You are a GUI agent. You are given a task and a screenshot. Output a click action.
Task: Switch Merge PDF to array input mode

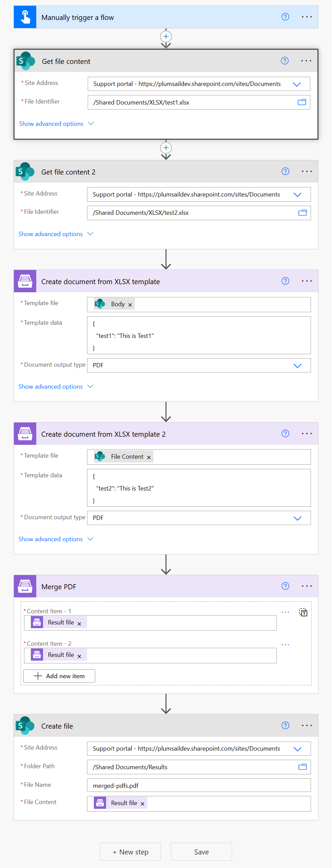pyautogui.click(x=303, y=612)
